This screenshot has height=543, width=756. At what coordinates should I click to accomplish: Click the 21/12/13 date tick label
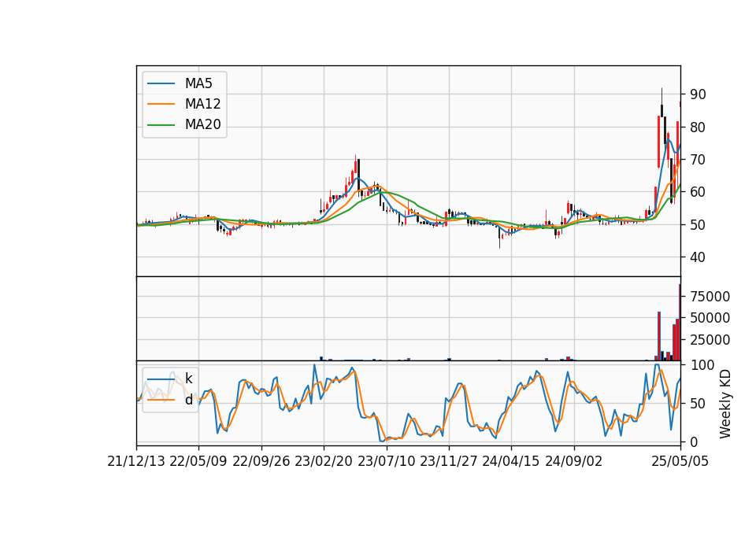(x=136, y=461)
